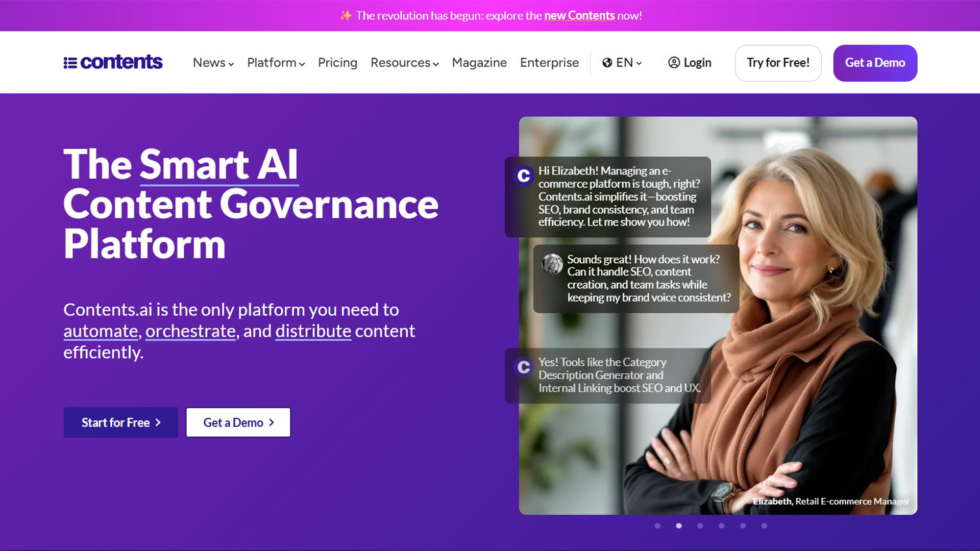Open the Pricing page
The width and height of the screenshot is (980, 551).
pos(337,63)
